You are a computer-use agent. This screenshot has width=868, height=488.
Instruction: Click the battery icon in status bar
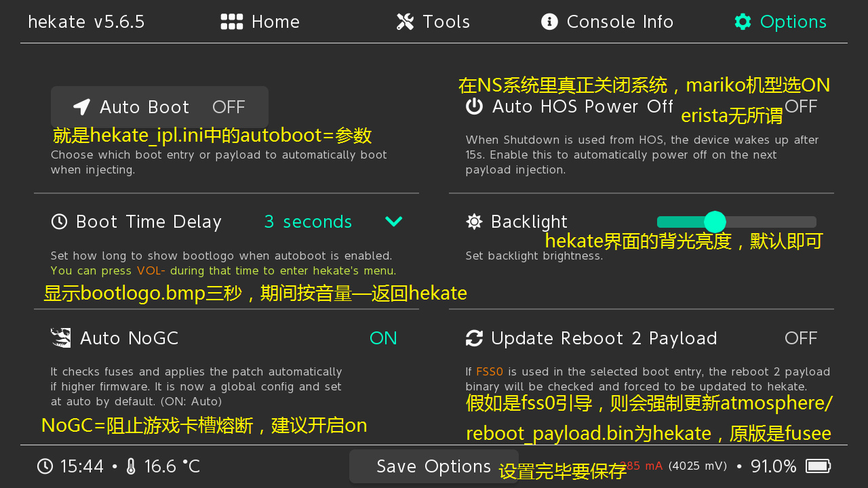(x=818, y=466)
